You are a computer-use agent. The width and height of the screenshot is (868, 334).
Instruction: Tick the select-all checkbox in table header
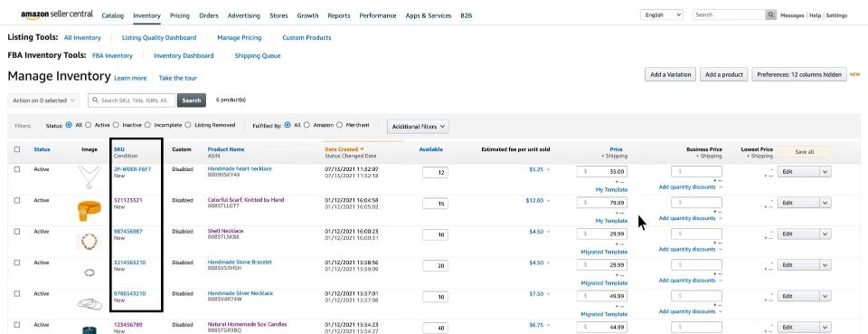(x=16, y=149)
